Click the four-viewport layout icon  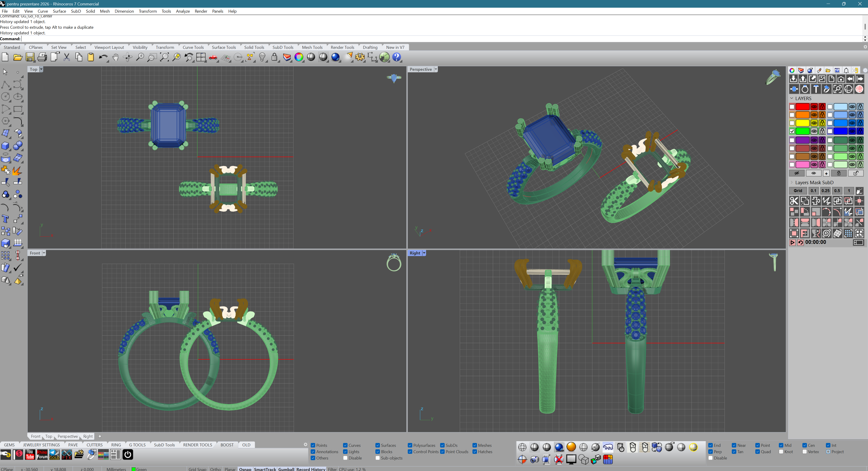click(201, 57)
